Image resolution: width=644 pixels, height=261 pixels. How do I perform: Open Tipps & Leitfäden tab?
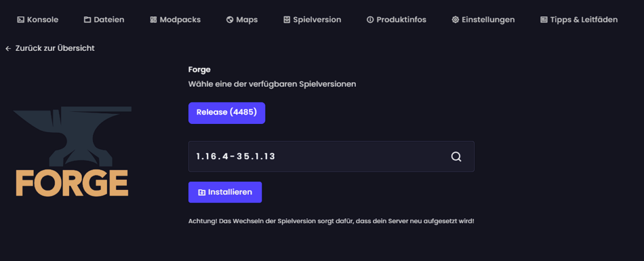579,19
